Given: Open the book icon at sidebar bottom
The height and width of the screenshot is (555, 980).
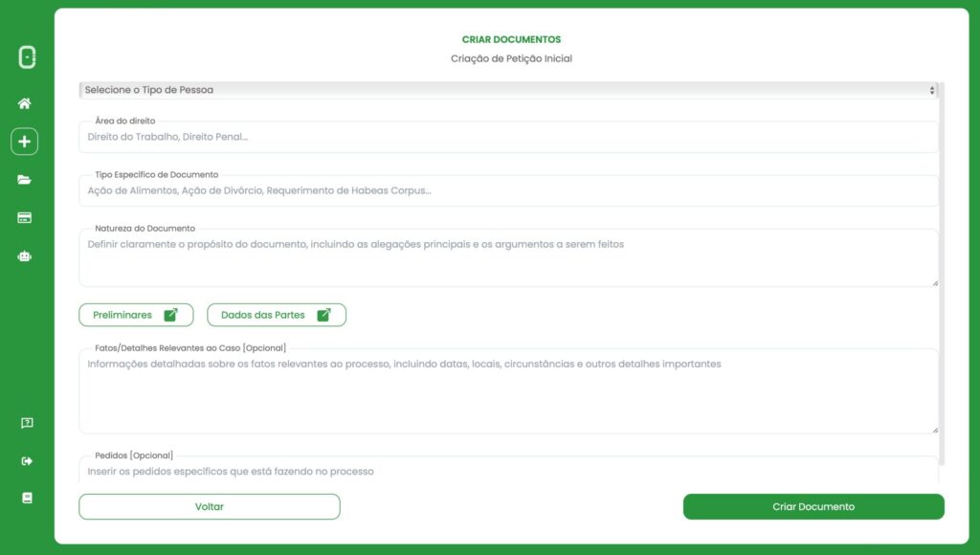Looking at the screenshot, I should pos(27,498).
